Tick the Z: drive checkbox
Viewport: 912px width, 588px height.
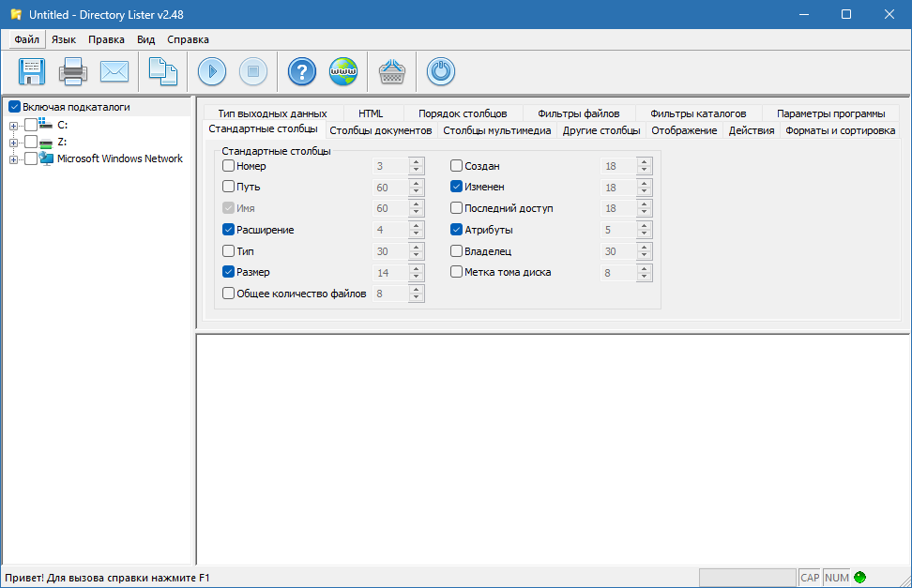pos(31,142)
